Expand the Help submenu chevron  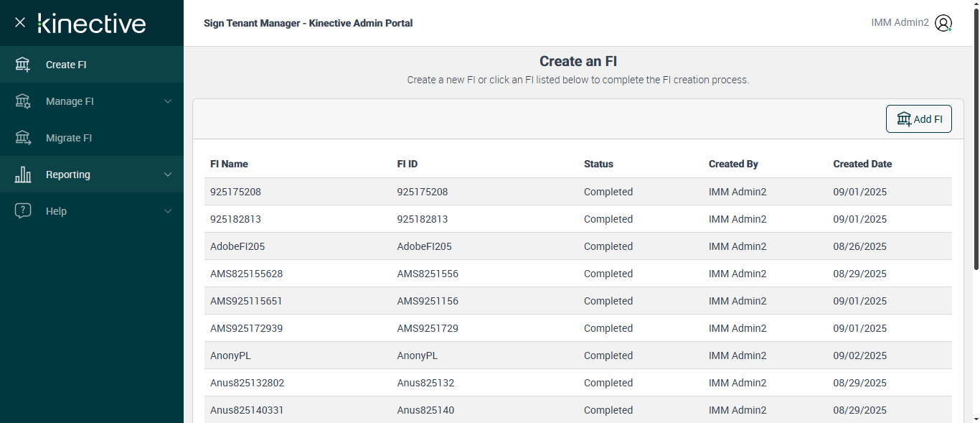(168, 211)
